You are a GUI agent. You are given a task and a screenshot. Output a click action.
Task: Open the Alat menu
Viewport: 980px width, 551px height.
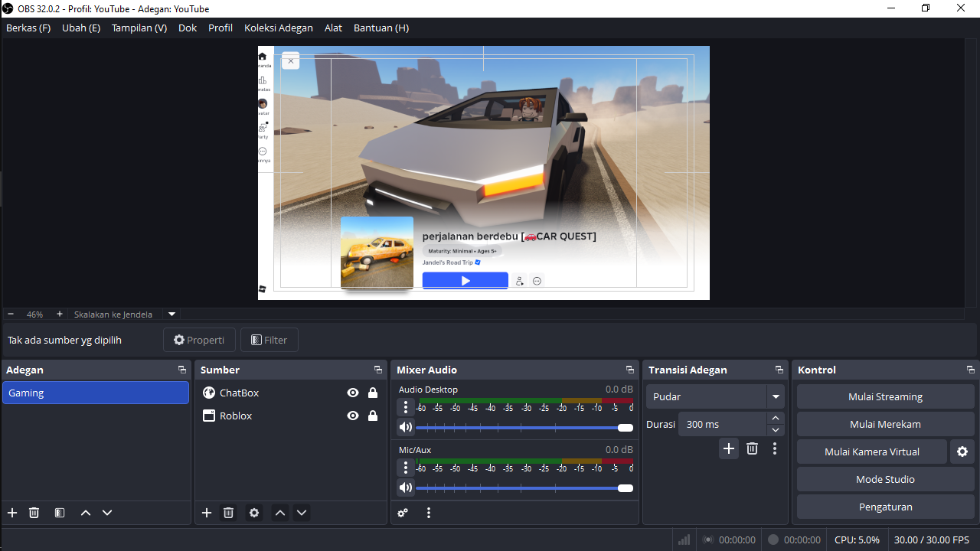[x=332, y=28]
